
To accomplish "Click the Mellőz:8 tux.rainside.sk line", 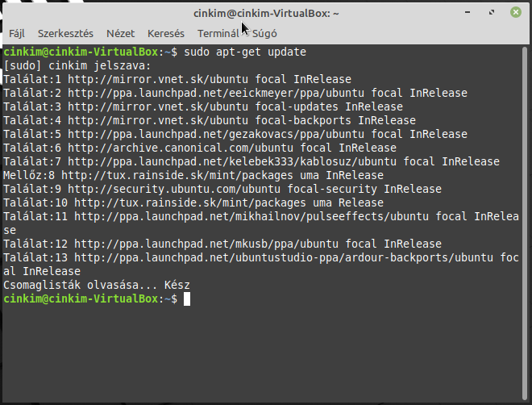I will 193,175.
